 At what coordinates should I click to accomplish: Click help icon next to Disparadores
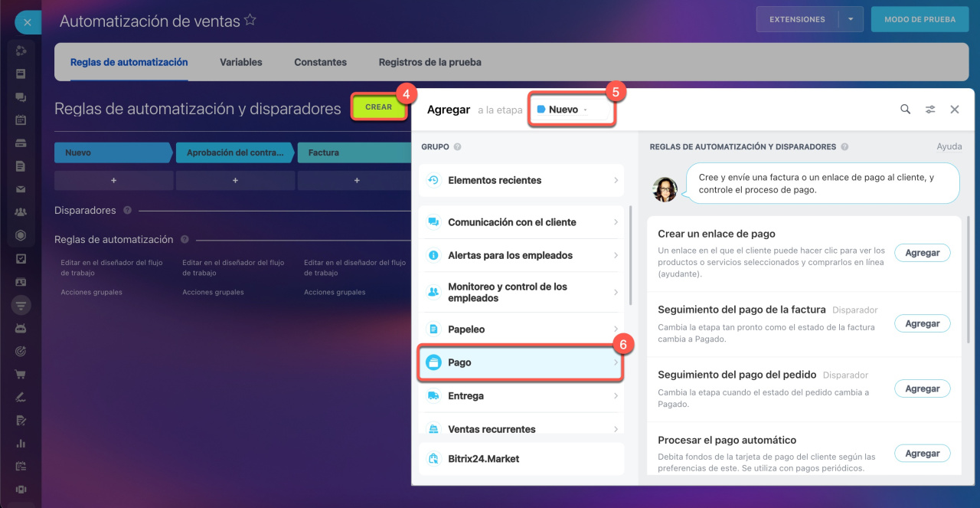[127, 210]
